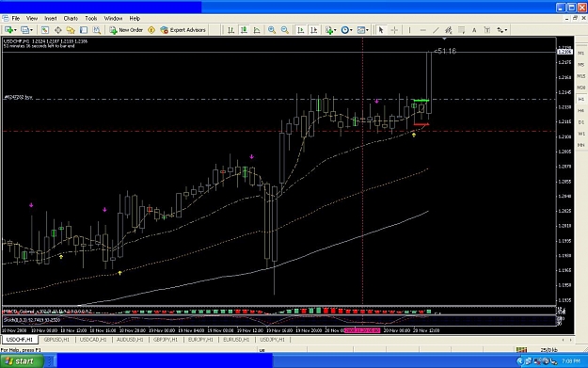Zoom out of the chart

(285, 30)
